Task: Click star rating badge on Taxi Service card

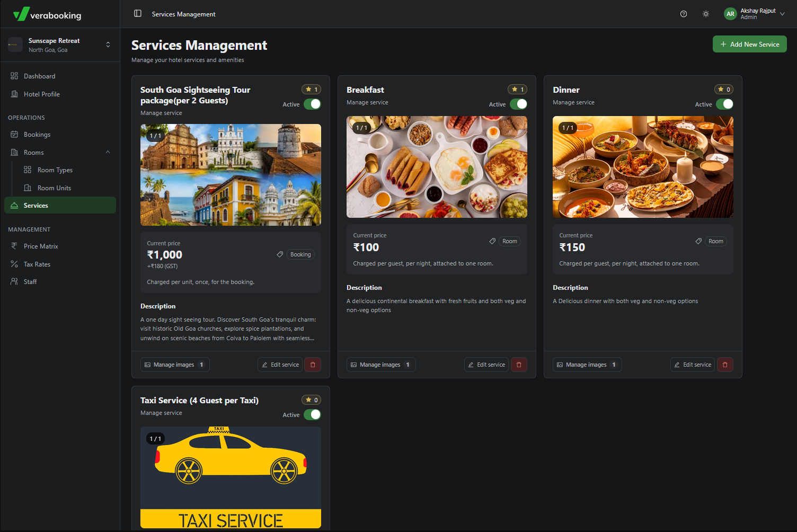Action: coord(311,400)
